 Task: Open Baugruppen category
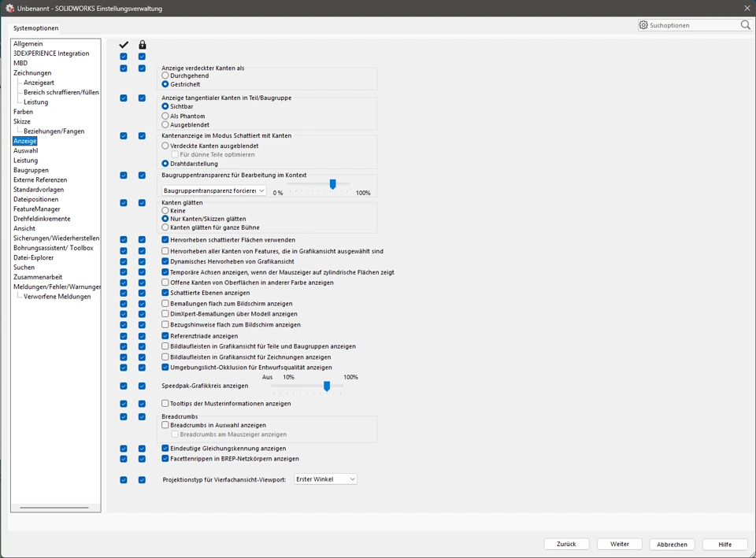(x=31, y=170)
